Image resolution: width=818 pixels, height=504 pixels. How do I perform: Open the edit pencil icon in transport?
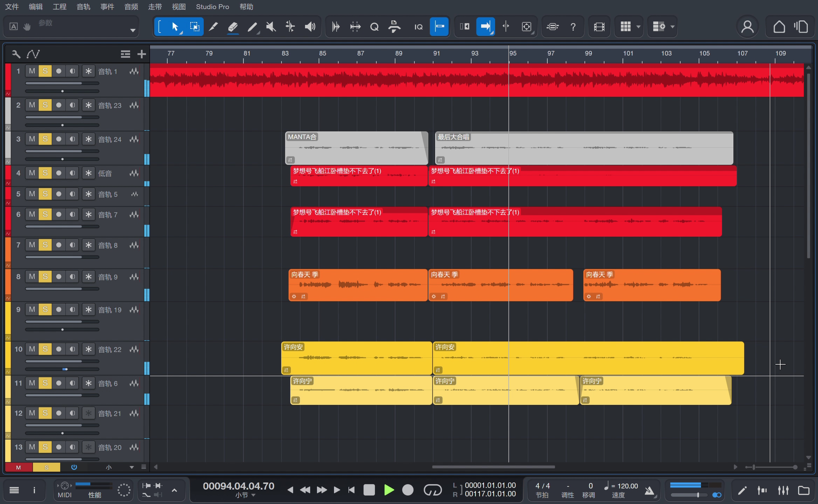pos(742,490)
